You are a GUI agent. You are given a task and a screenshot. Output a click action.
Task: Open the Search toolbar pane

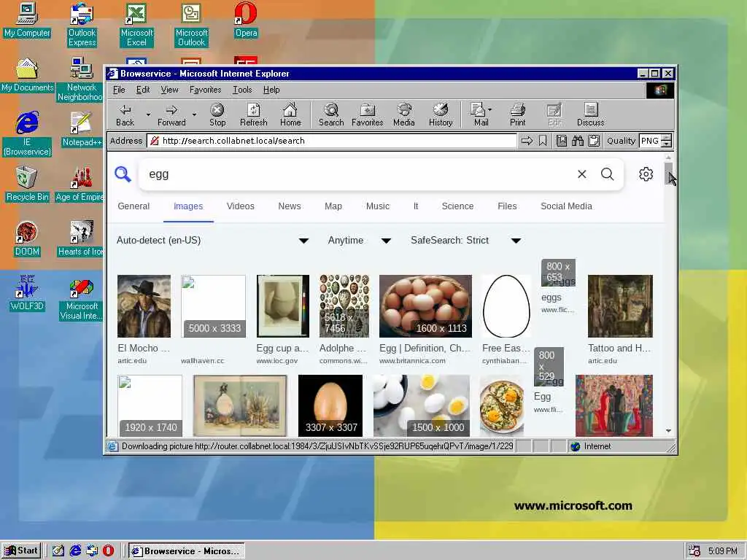pos(331,114)
